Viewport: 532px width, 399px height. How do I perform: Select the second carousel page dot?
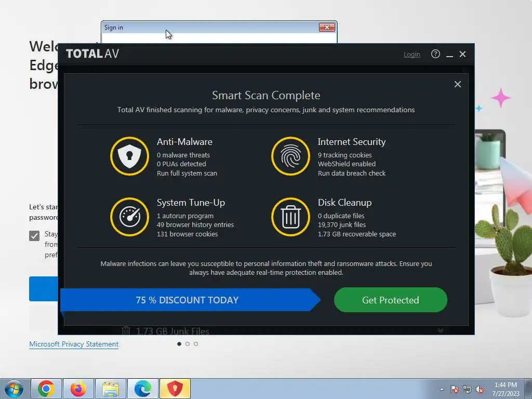click(187, 344)
